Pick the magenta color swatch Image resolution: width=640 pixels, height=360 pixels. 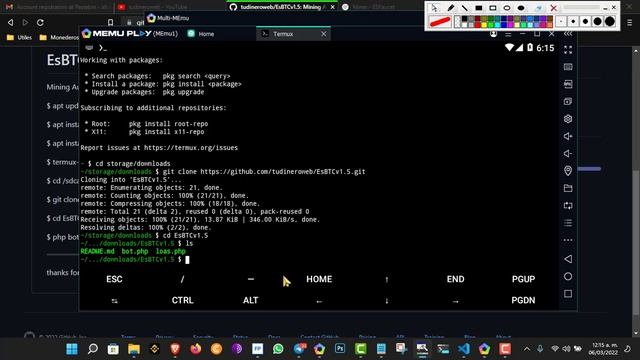510,24
